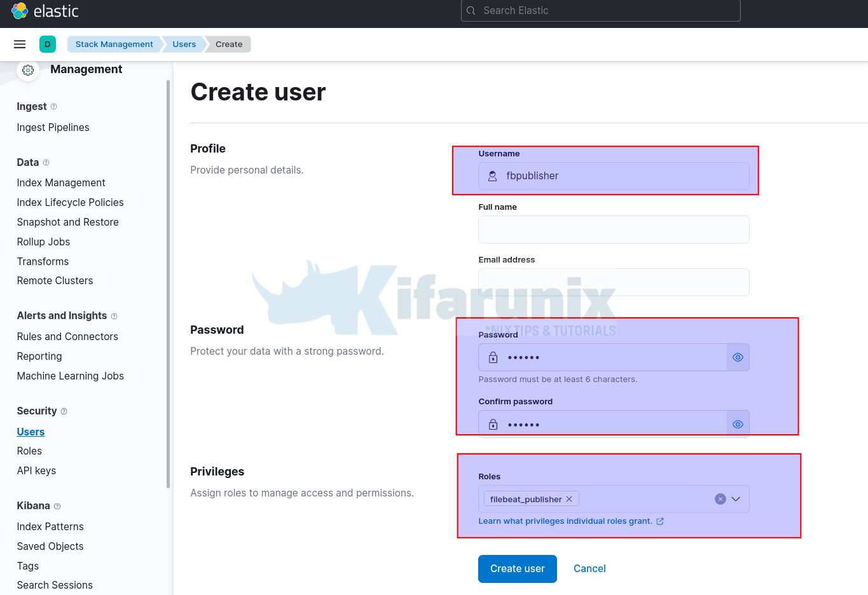Click the green D space avatar
Screen dimensions: 868x595
(x=48, y=44)
